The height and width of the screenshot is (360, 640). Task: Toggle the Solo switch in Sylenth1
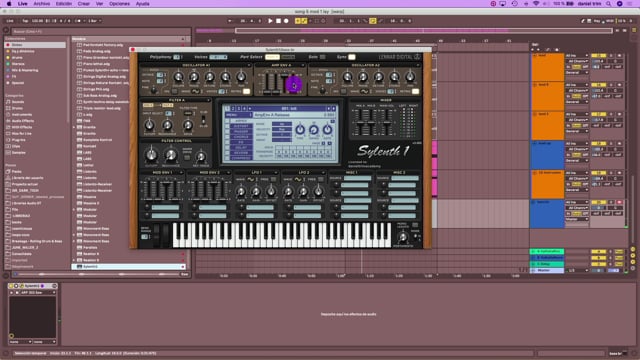tap(322, 57)
